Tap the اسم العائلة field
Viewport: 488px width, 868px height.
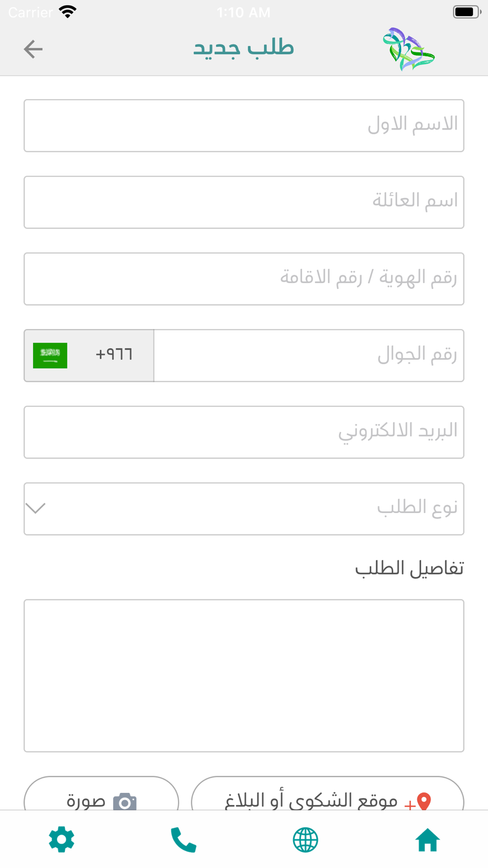coord(244,202)
